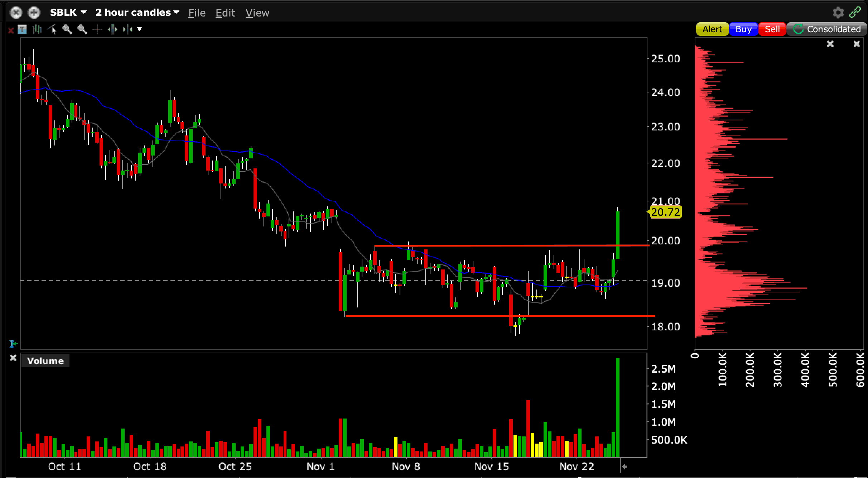Viewport: 868px width, 478px height.
Task: Open the File menu
Action: [197, 13]
